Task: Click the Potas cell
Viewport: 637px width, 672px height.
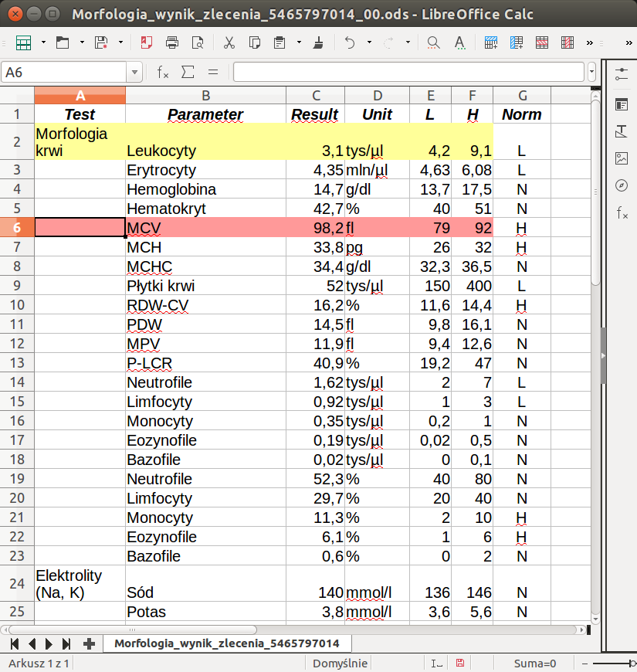Action: [205, 611]
